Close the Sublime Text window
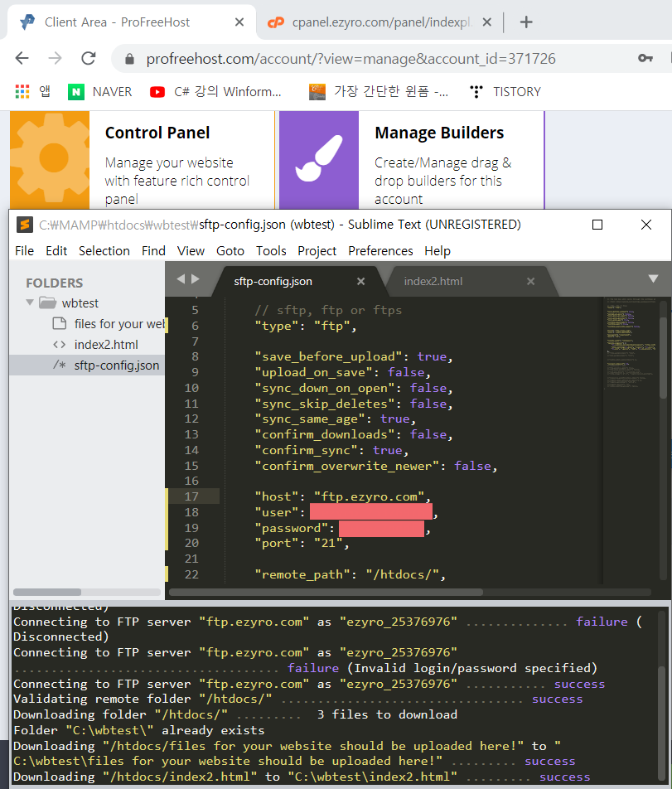The image size is (672, 789). pyautogui.click(x=646, y=225)
